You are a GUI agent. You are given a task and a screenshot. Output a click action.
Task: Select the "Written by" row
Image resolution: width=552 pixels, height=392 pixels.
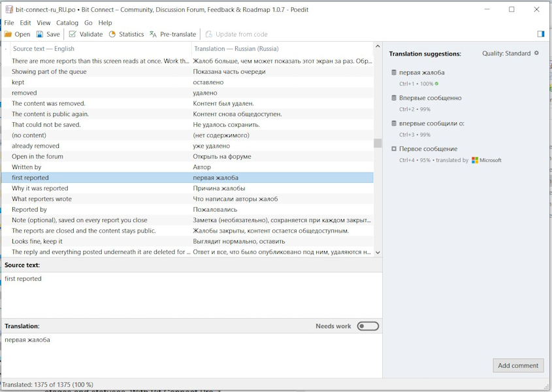coord(187,167)
